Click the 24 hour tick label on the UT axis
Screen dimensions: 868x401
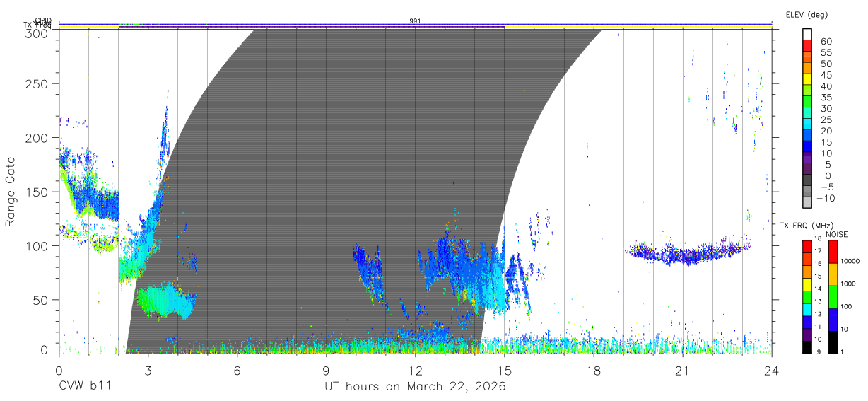[771, 371]
